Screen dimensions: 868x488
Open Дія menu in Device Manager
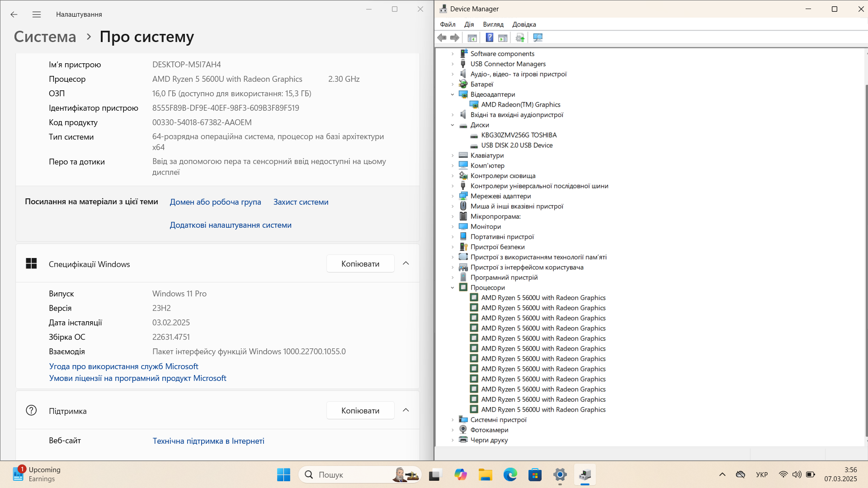pyautogui.click(x=469, y=24)
